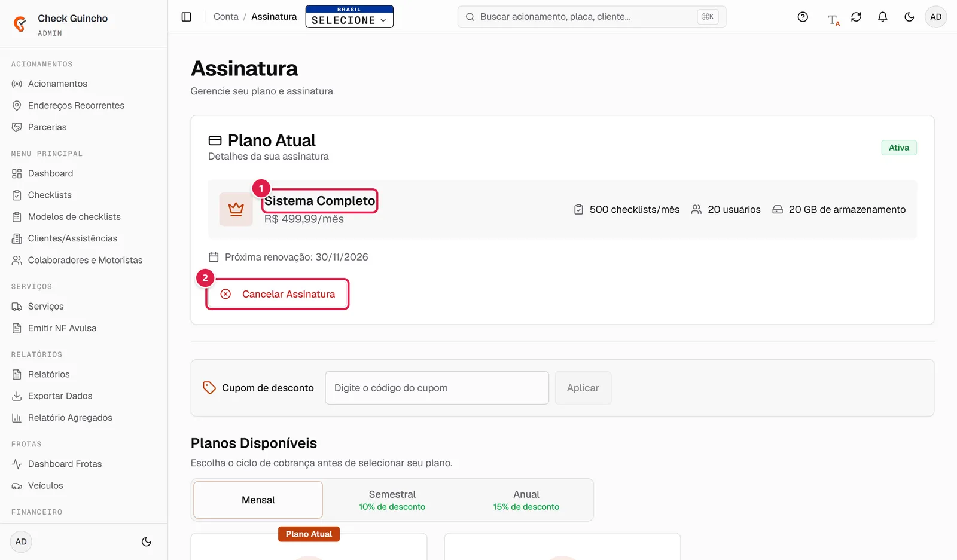
Task: Click Cancelar Assinatura button
Action: [278, 294]
